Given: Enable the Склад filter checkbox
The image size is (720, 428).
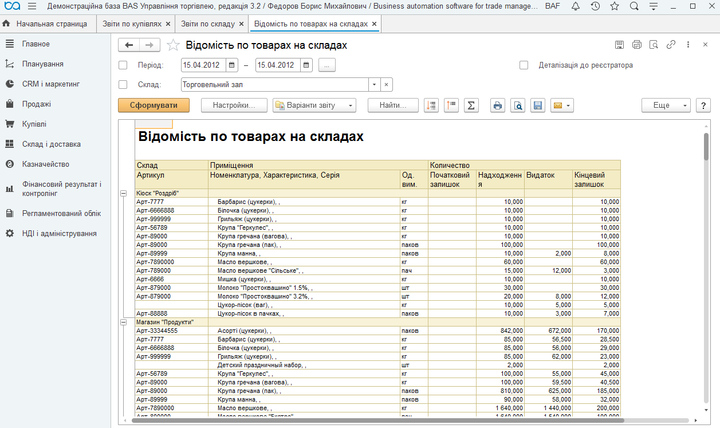Looking at the screenshot, I should click(x=123, y=84).
